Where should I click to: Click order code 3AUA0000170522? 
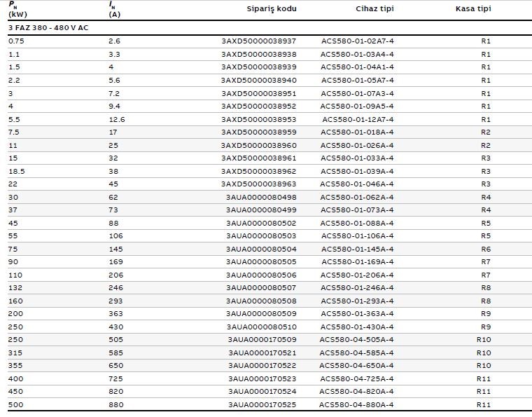pos(262,366)
